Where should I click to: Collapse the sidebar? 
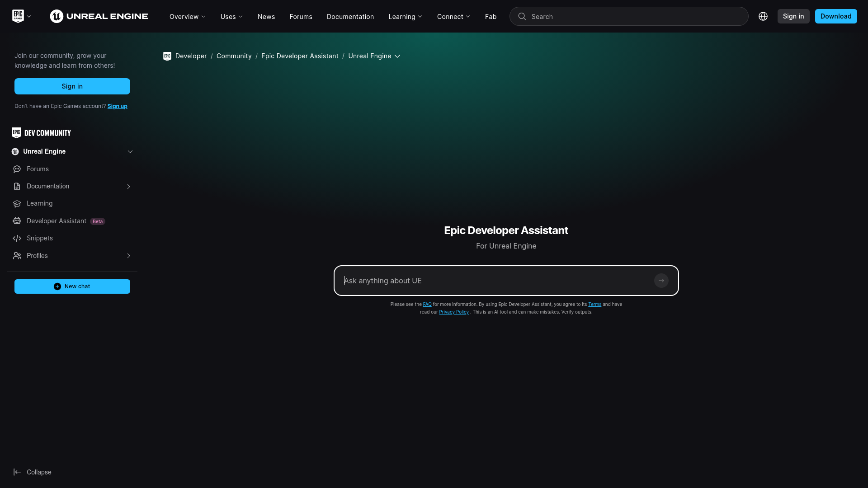click(x=33, y=472)
